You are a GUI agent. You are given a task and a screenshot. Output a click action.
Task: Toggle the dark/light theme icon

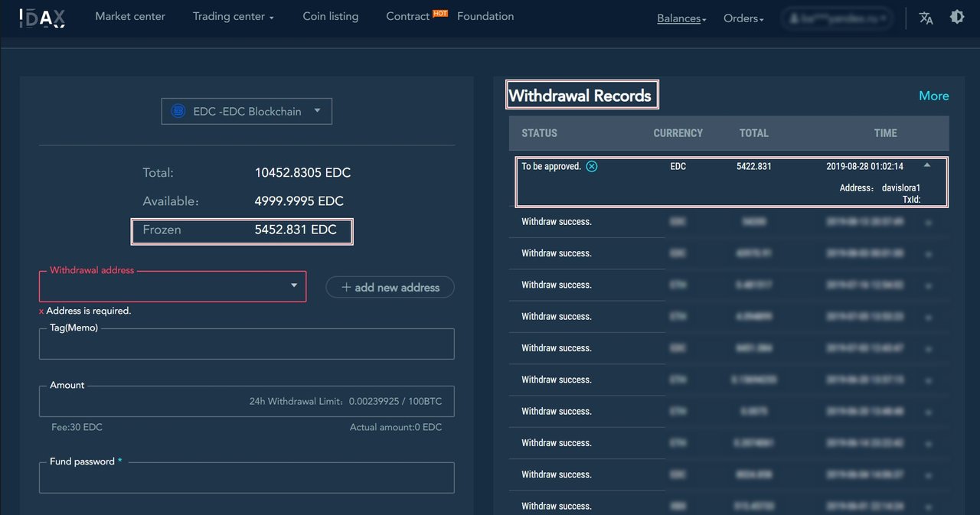click(956, 17)
